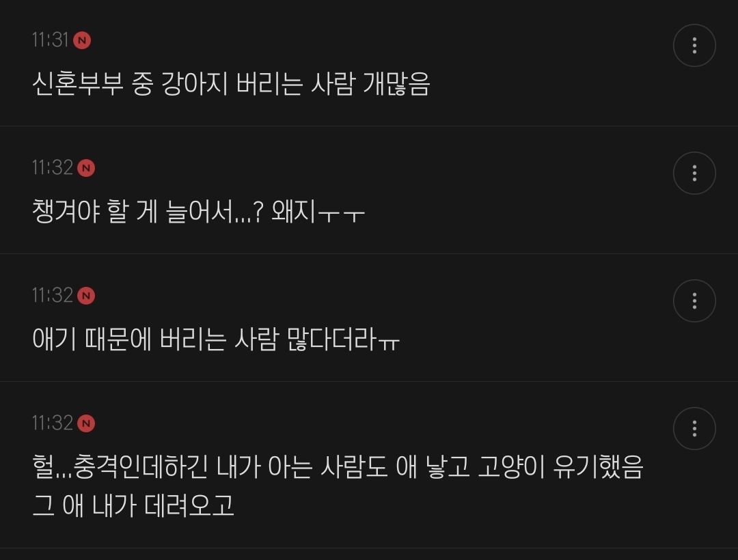Select the comment '챙겨야 할 게 늘어서...? 왜지ㅜㅜ'
Image resolution: width=738 pixels, height=560 pixels.
pyautogui.click(x=199, y=212)
